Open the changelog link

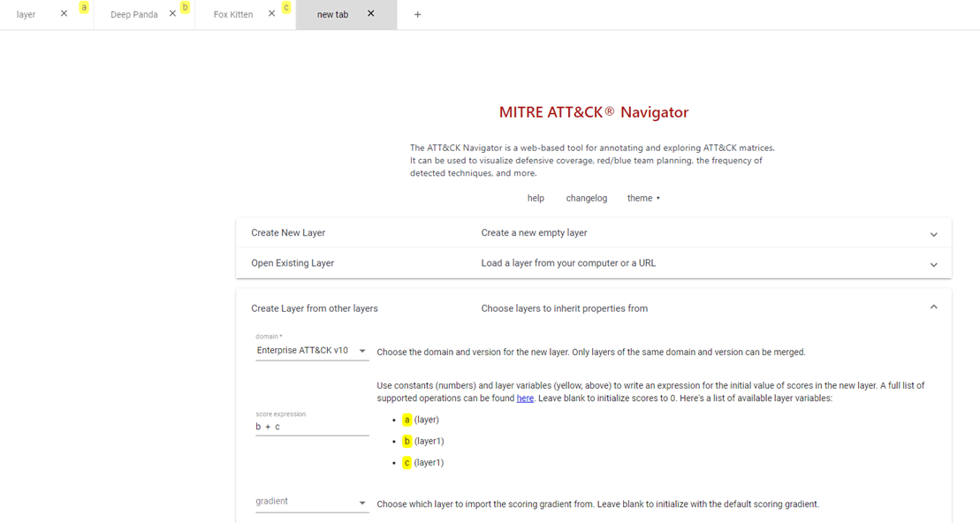[587, 199]
